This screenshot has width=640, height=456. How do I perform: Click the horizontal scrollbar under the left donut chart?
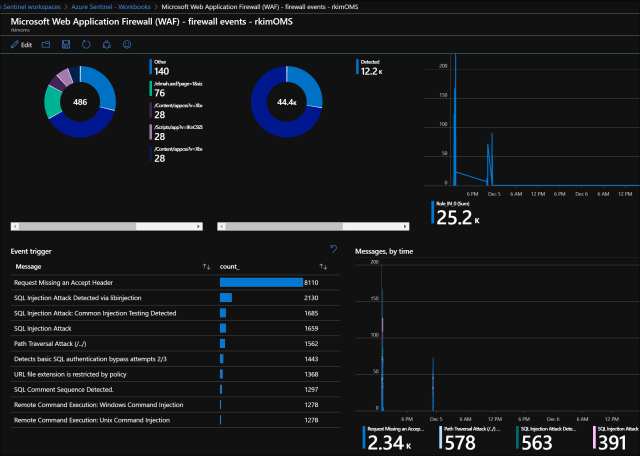click(106, 226)
